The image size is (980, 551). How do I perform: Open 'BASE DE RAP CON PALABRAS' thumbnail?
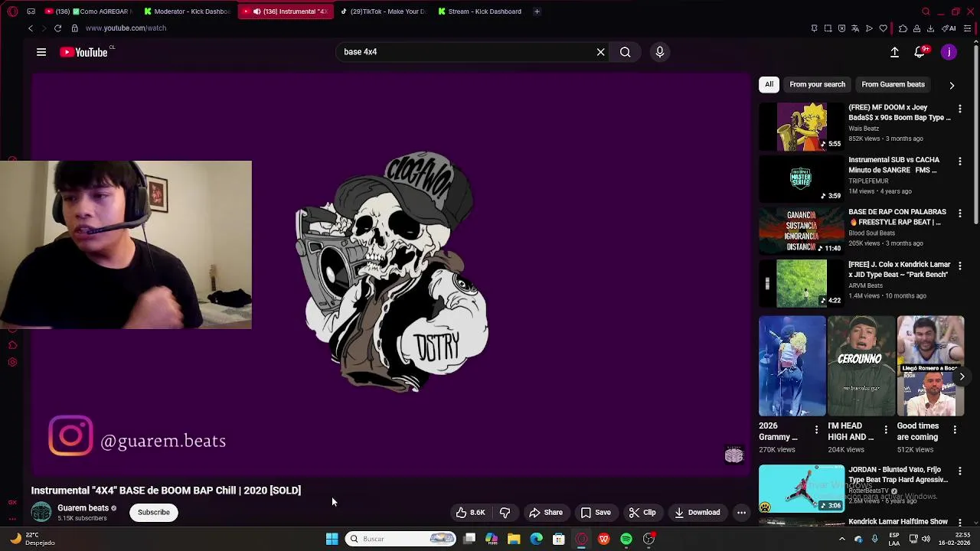(x=801, y=230)
